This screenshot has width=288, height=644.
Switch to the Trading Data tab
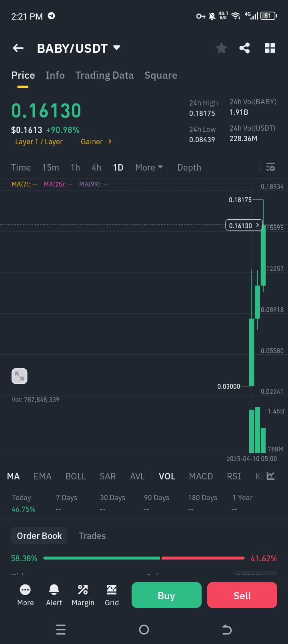(x=104, y=76)
